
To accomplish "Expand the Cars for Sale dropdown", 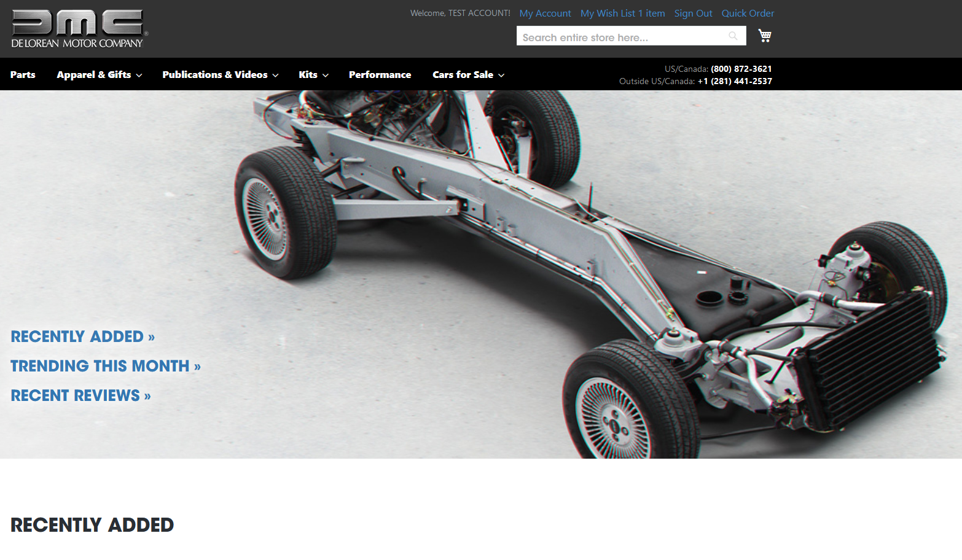I will [467, 74].
